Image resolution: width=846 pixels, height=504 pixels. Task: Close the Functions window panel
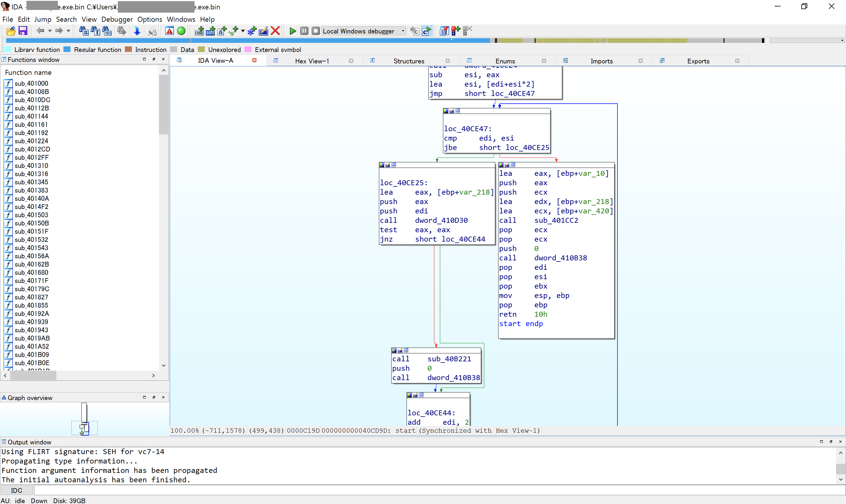163,59
